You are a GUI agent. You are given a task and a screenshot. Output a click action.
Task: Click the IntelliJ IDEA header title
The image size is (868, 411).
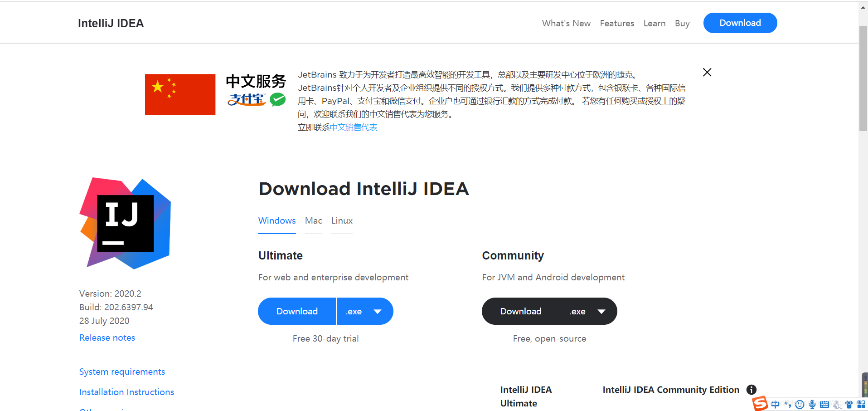point(111,23)
